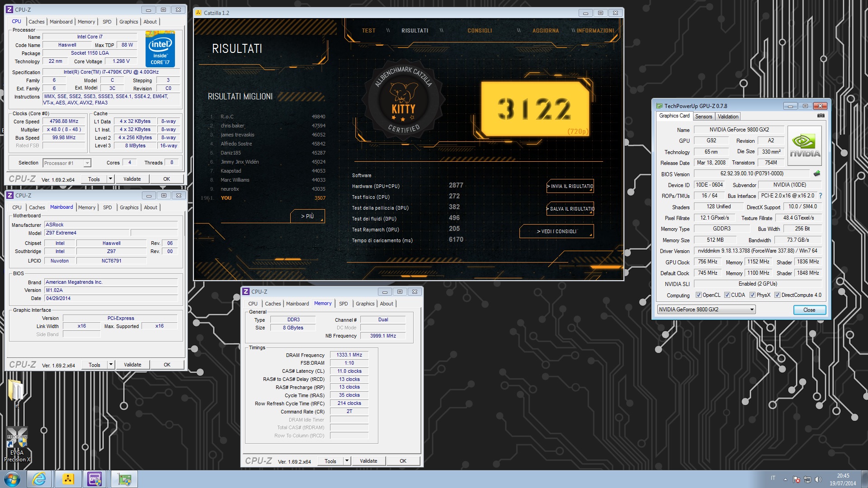868x488 pixels.
Task: Show hidden tray icons arrow
Action: [785, 479]
